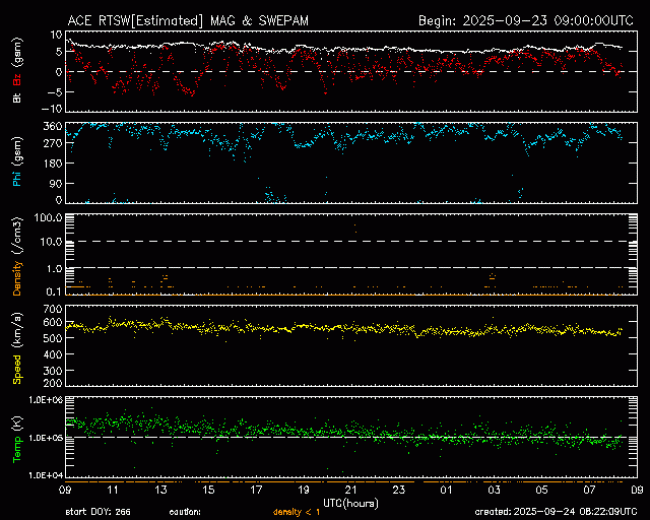
Task: Select the '600' tick on Speed axis
Action: 53,323
